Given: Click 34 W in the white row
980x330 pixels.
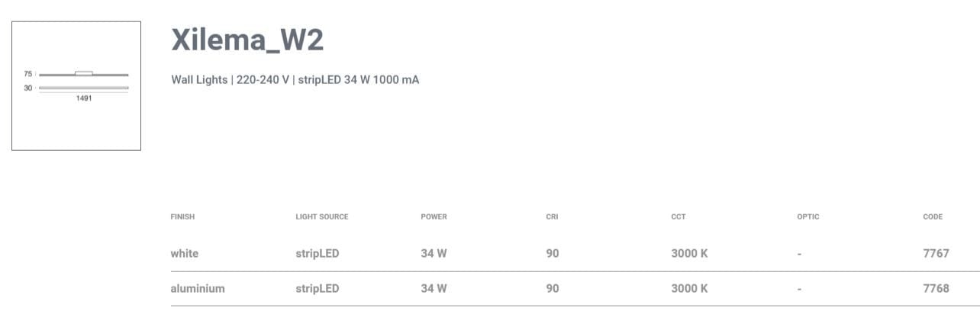Looking at the screenshot, I should tap(434, 253).
